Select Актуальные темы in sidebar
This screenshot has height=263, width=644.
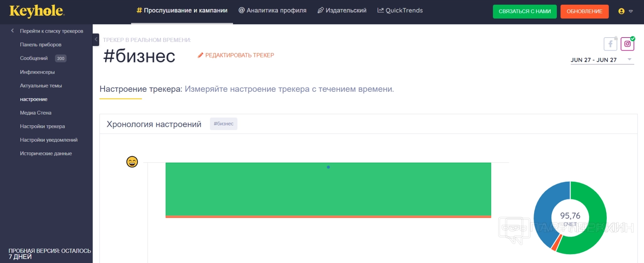(41, 86)
